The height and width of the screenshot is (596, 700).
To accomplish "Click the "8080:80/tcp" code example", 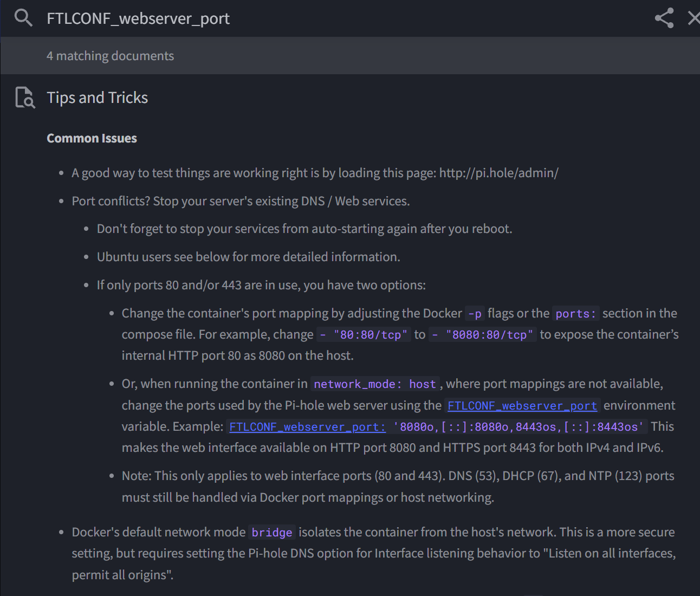I will (482, 335).
